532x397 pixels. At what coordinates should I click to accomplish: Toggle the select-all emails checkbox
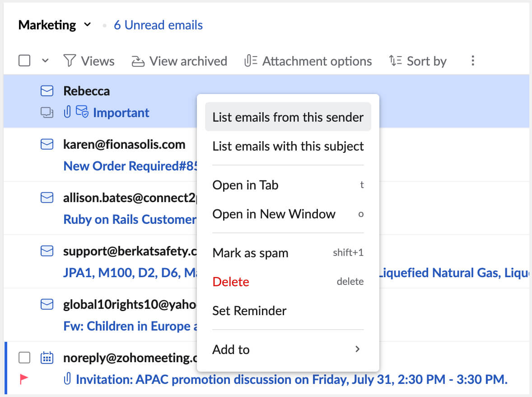(x=24, y=60)
